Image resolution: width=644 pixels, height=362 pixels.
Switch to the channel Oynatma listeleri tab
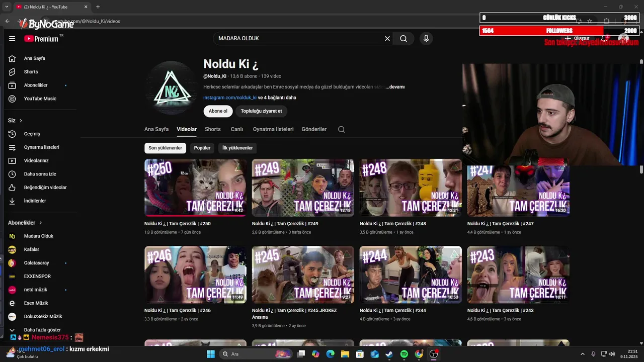pyautogui.click(x=273, y=129)
